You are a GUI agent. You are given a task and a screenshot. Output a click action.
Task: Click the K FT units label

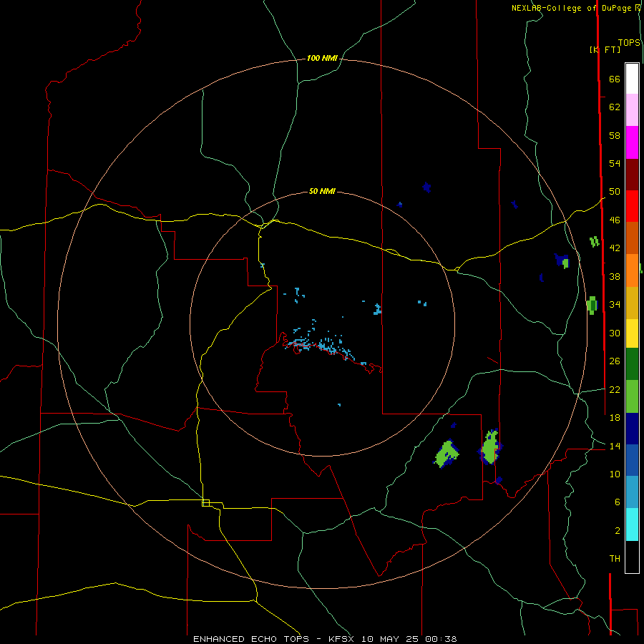pos(605,49)
